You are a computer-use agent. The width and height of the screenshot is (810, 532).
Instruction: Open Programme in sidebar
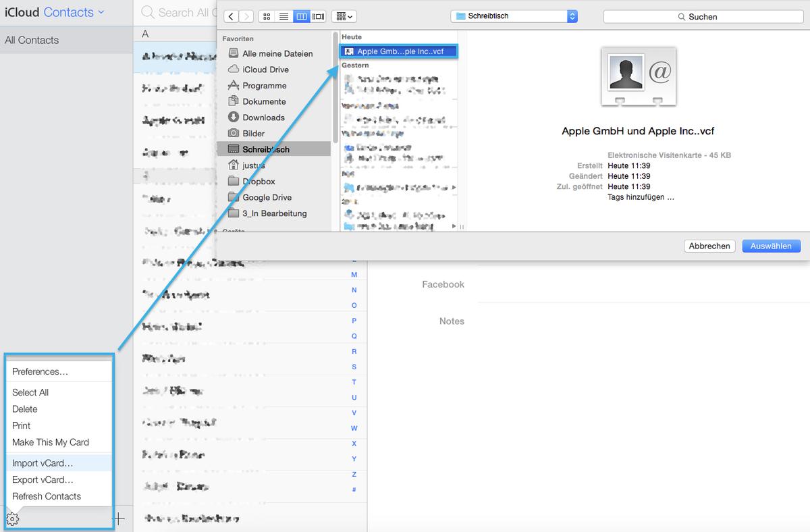tap(265, 86)
